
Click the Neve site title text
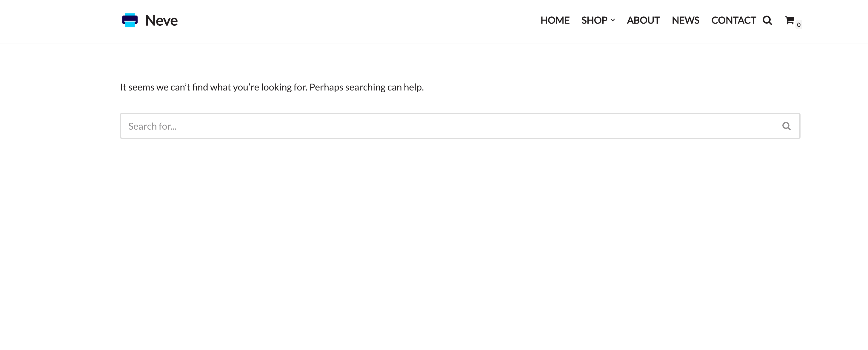click(x=161, y=21)
